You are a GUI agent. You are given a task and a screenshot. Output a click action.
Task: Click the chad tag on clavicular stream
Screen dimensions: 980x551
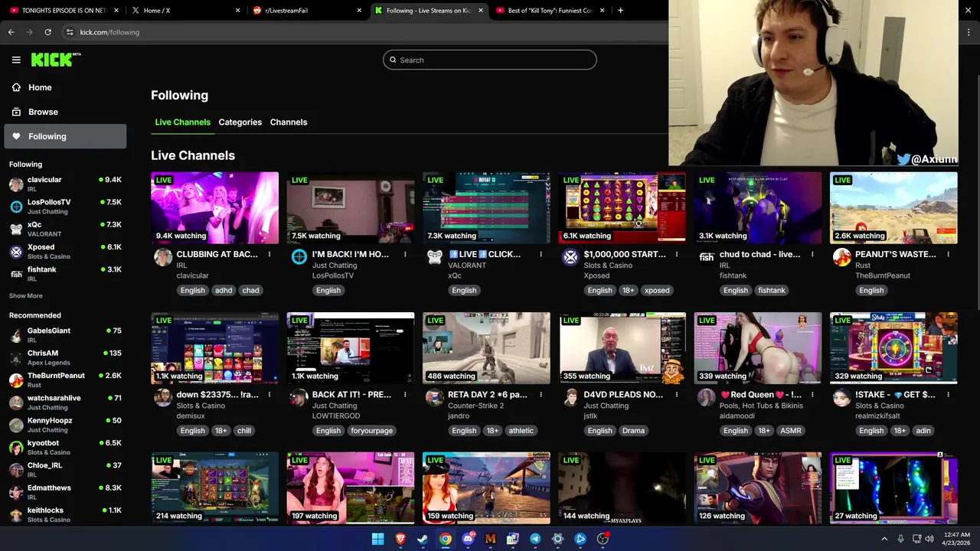tap(250, 290)
